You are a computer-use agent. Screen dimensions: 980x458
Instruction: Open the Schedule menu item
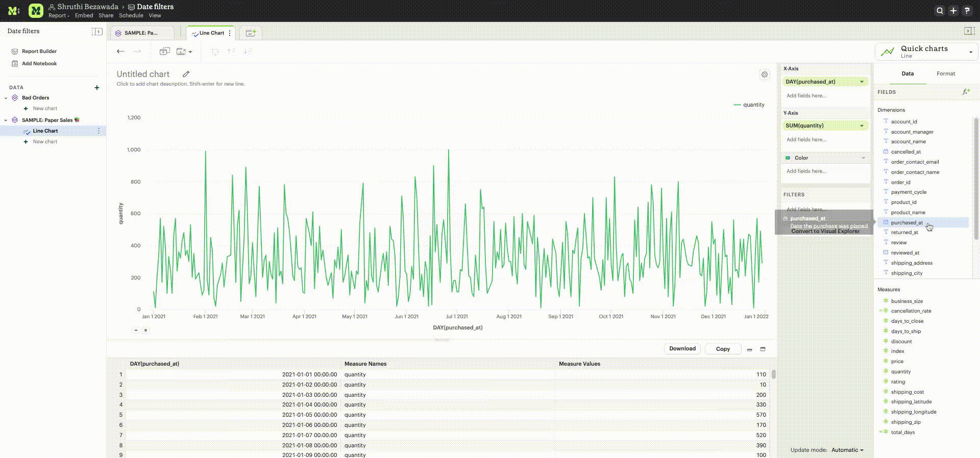pos(131,16)
